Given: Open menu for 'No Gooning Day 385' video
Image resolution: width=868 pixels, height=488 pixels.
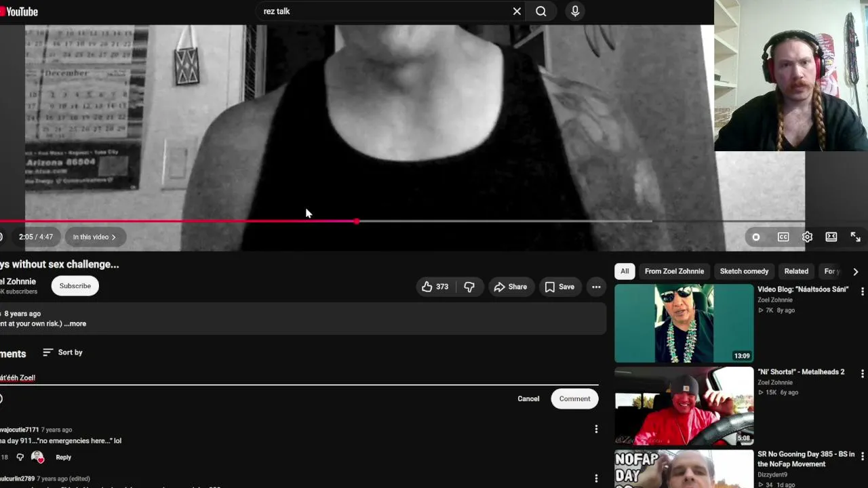Looking at the screenshot, I should 863,457.
